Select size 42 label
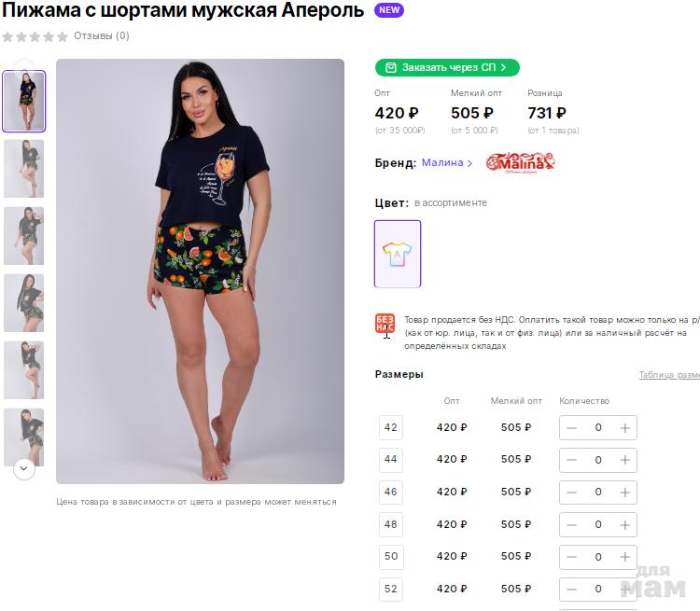Screen dimensions: 700x611 tap(391, 428)
